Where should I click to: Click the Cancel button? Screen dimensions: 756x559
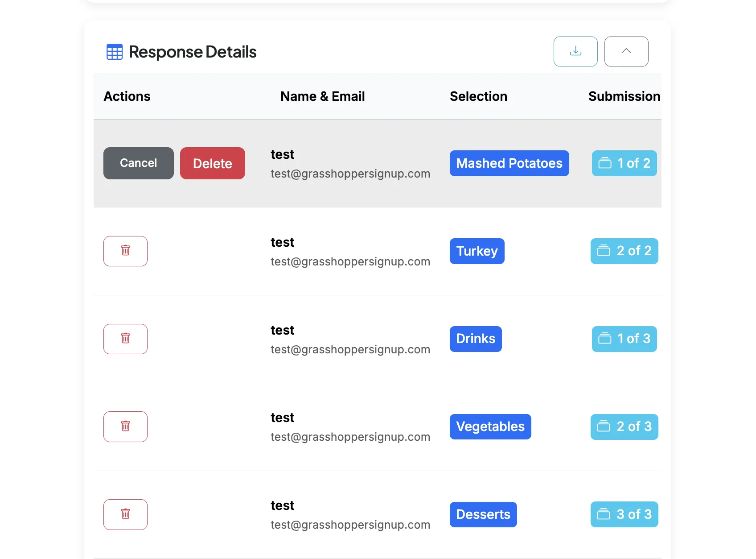pos(138,163)
